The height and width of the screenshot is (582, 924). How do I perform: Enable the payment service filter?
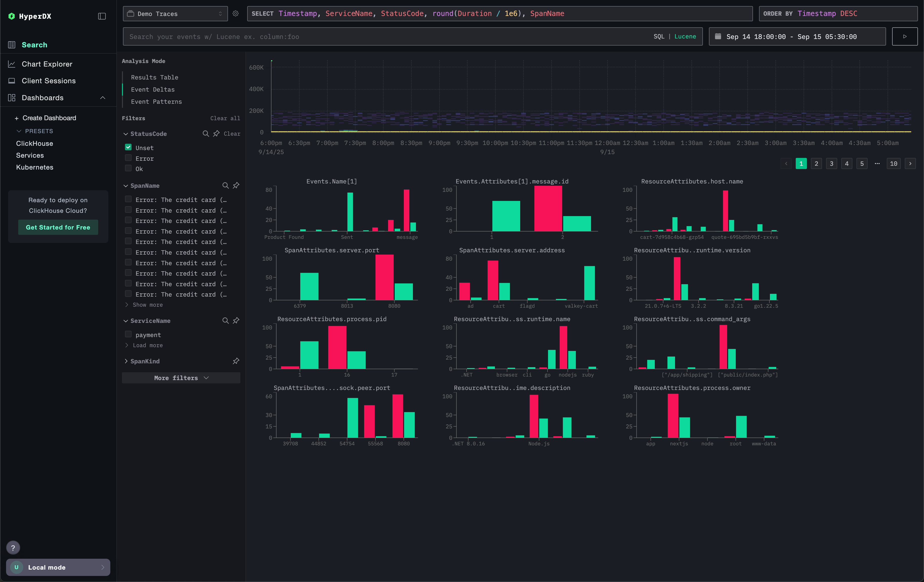pos(128,334)
